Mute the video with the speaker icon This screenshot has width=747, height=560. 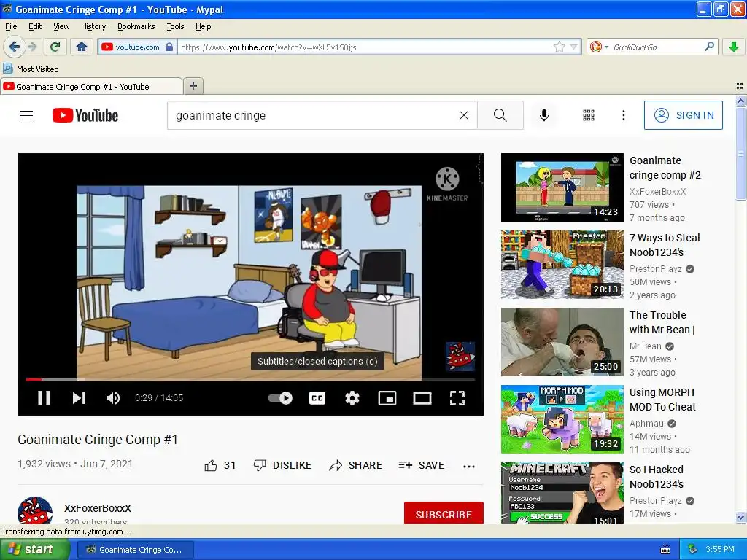coord(113,397)
